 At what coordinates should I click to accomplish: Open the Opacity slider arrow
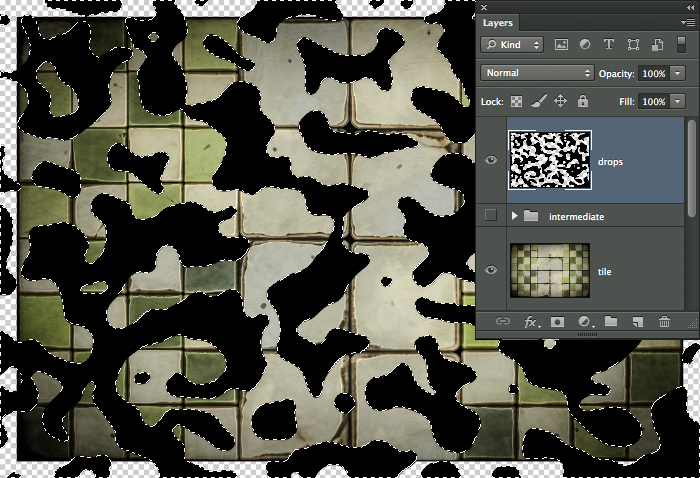[678, 73]
